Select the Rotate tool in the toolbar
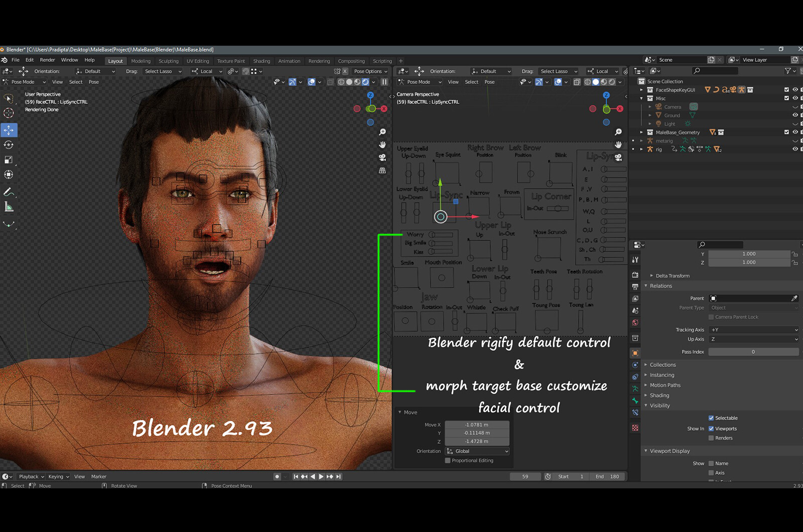The height and width of the screenshot is (532, 803). coord(8,145)
